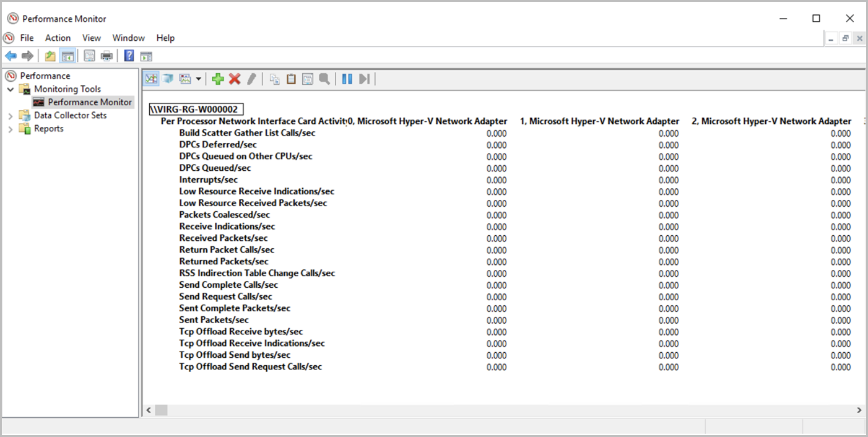Viewport: 868px width, 437px height.
Task: Click the grey Forward arrow in the toolbar
Action: point(27,56)
